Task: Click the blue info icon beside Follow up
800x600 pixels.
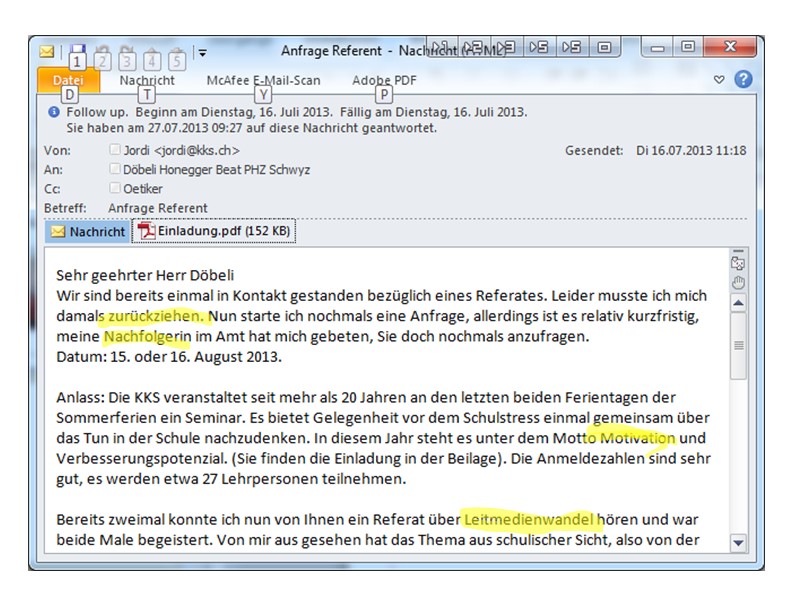Action: [53, 112]
